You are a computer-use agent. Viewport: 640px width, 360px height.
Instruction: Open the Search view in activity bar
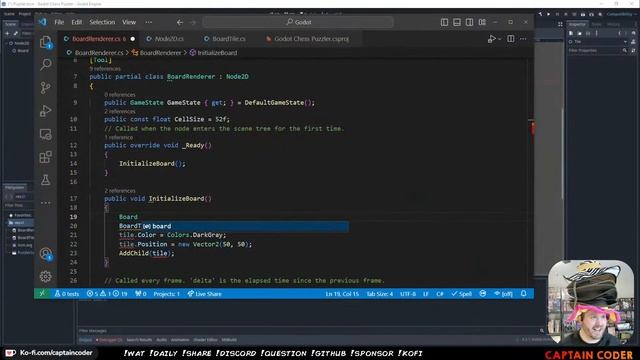point(46,64)
